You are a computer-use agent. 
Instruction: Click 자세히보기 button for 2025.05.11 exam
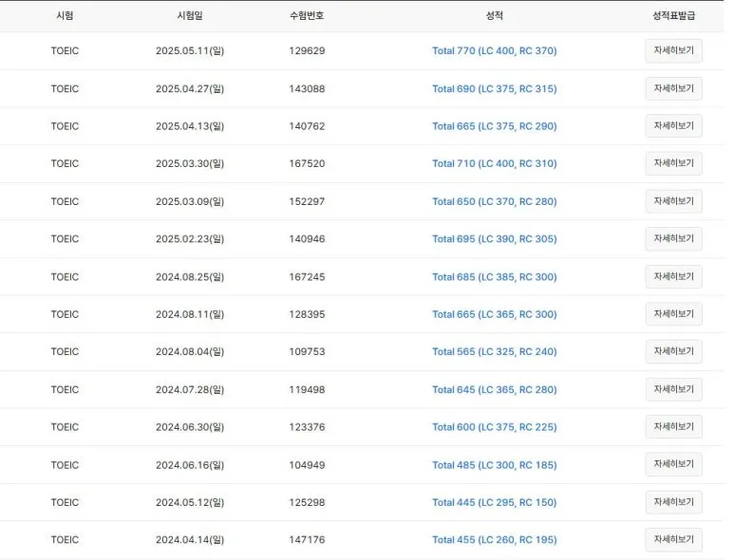[x=673, y=51]
